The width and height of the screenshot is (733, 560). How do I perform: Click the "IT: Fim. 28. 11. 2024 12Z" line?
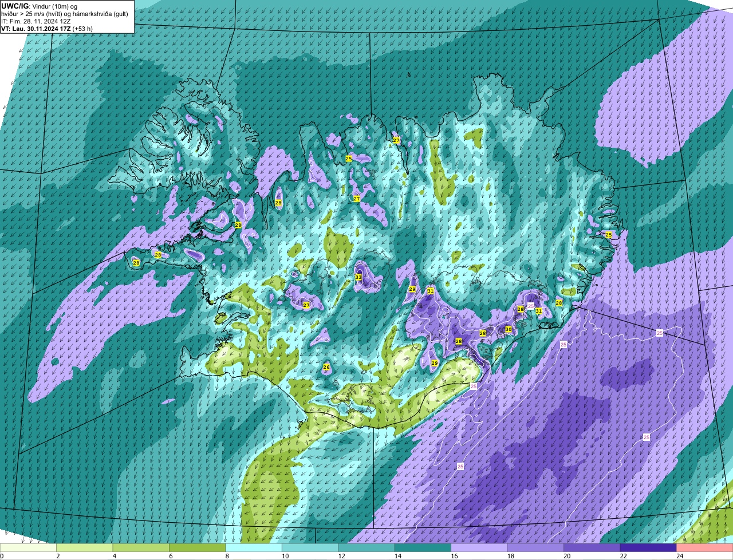[36, 21]
